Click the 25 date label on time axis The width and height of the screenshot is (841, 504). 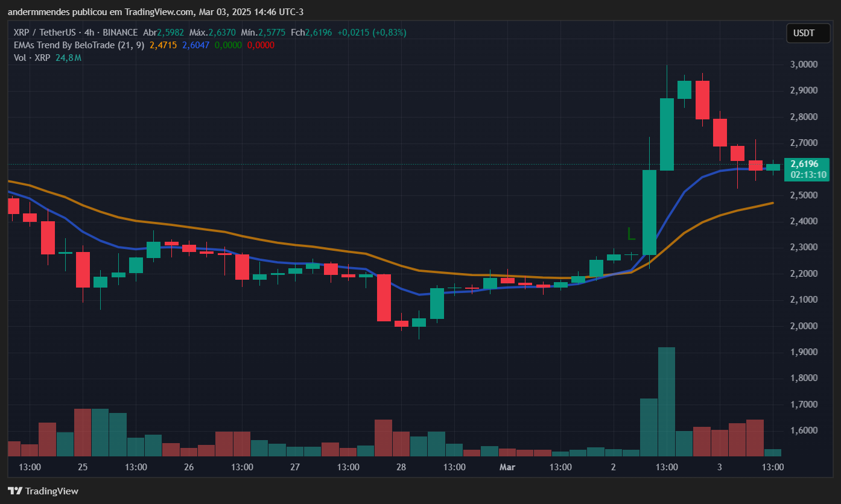tap(83, 467)
